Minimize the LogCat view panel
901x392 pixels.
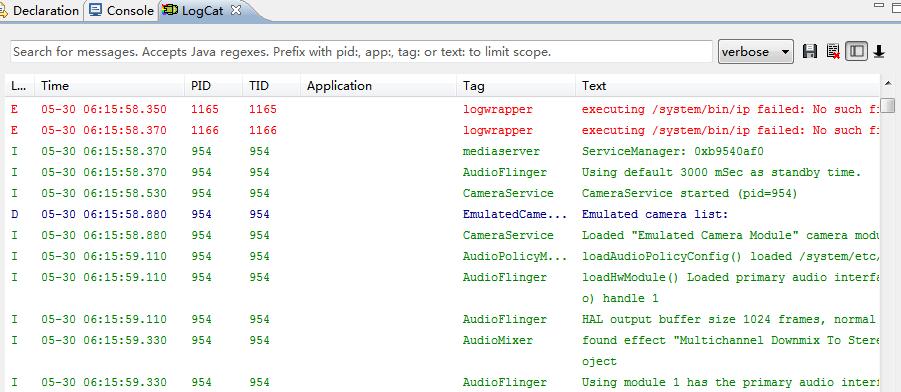coord(879,6)
